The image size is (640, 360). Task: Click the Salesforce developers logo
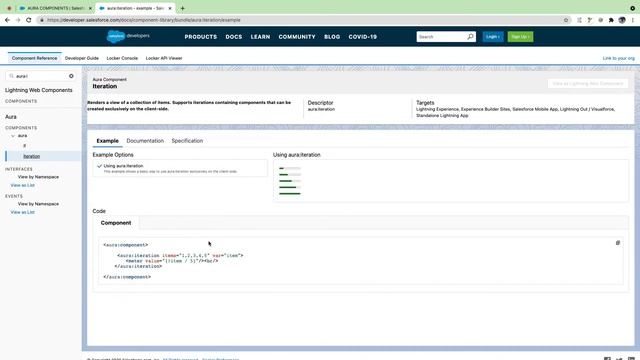(x=128, y=36)
